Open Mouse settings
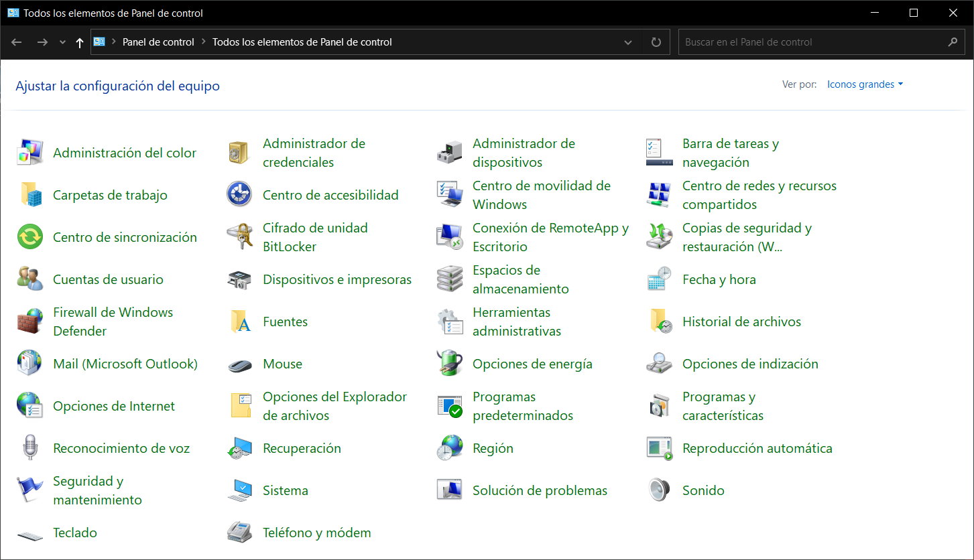 tap(282, 364)
